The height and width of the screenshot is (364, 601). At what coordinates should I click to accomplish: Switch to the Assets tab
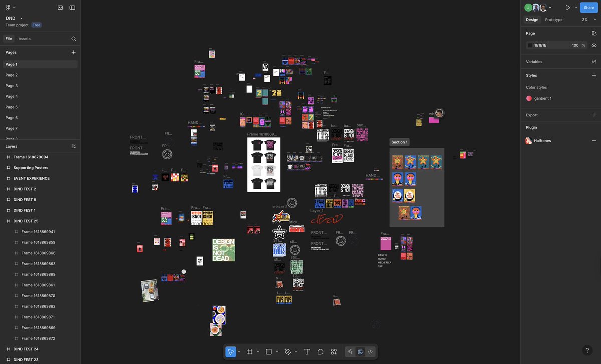click(x=24, y=39)
